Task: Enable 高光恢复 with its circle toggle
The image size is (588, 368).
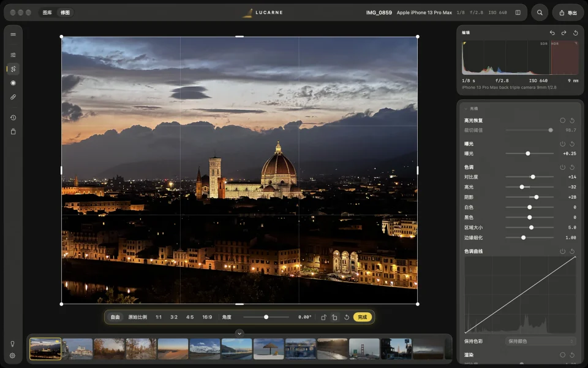Action: pyautogui.click(x=562, y=121)
